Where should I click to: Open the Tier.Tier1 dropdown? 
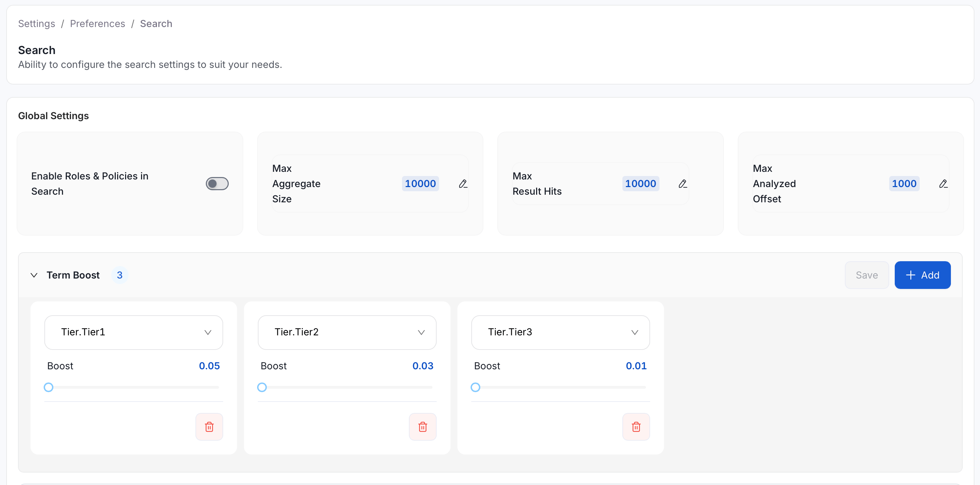coord(133,333)
